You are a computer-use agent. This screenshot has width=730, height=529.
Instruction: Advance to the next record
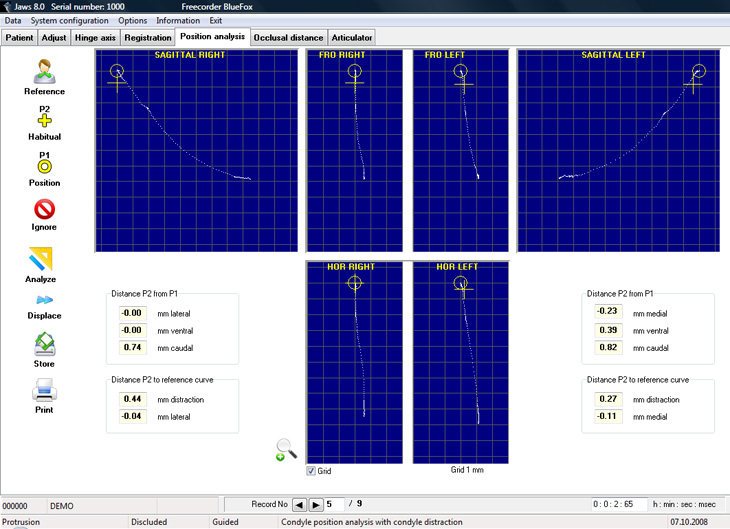[316, 504]
